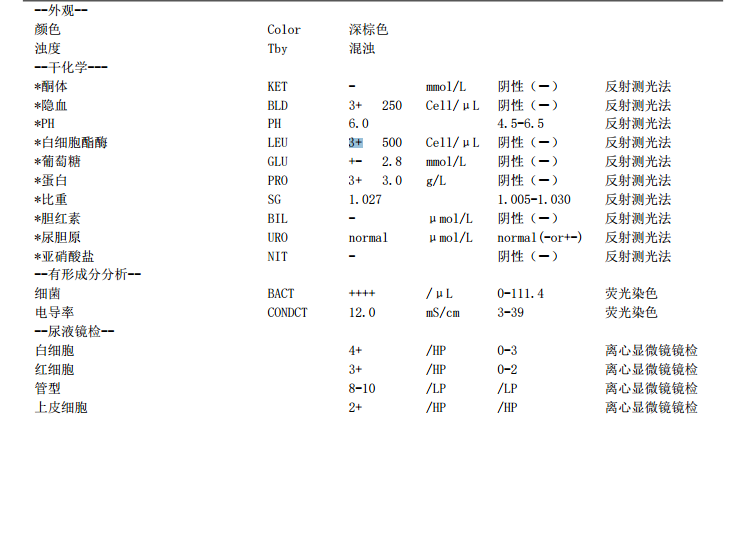The height and width of the screenshot is (533, 735).
Task: Select the --有形成分分析-- heading
Action: [x=88, y=274]
